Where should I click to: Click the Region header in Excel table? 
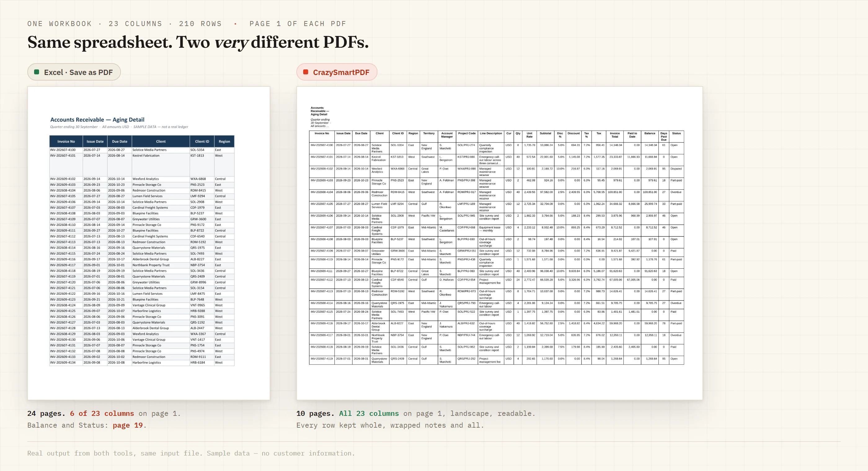tap(224, 142)
